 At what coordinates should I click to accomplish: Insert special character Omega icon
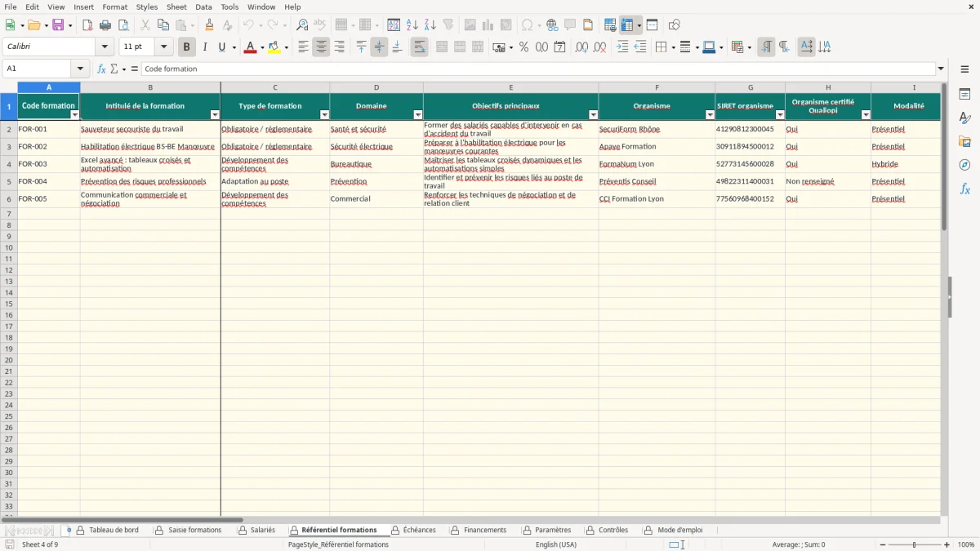click(x=527, y=25)
